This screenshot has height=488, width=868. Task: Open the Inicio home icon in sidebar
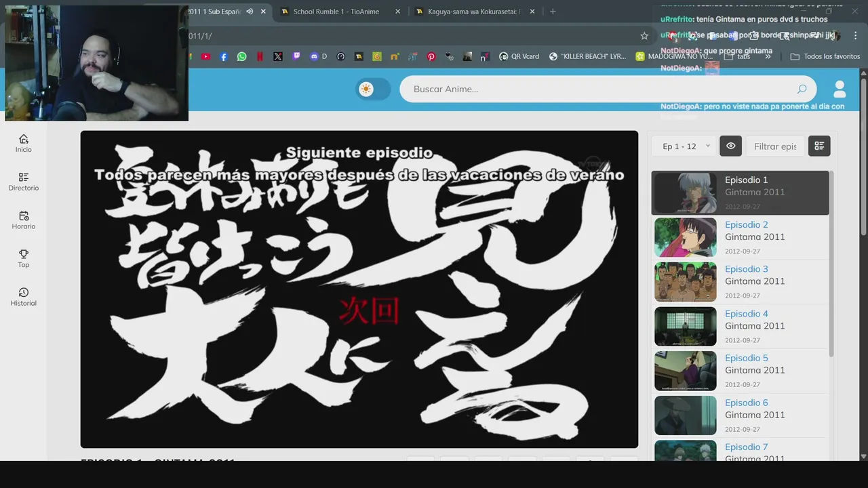24,138
